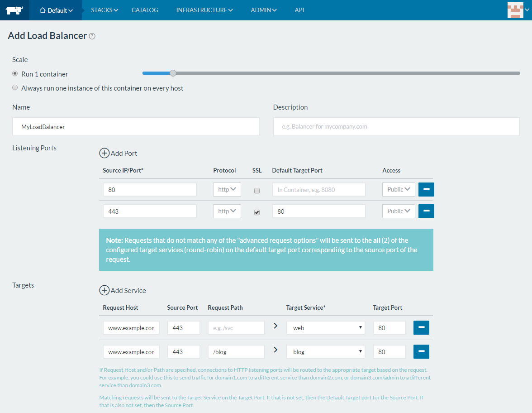The height and width of the screenshot is (413, 532).
Task: Choose always run one instance on every host
Action: [15, 88]
